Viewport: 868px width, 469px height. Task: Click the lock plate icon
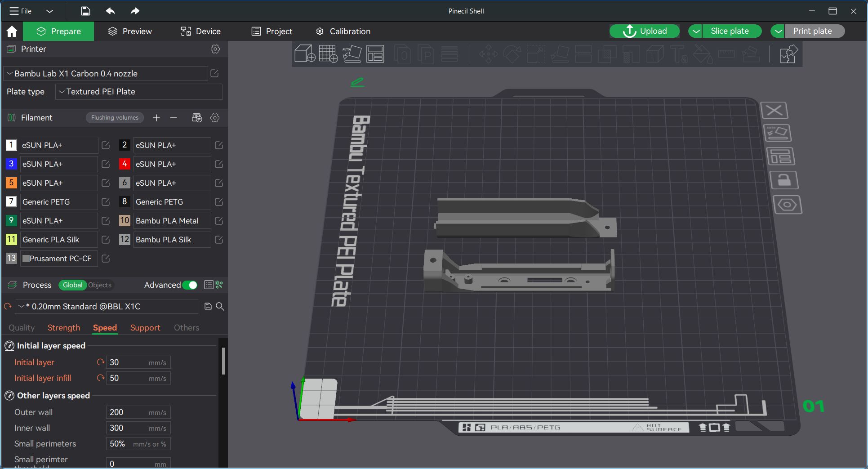(784, 180)
